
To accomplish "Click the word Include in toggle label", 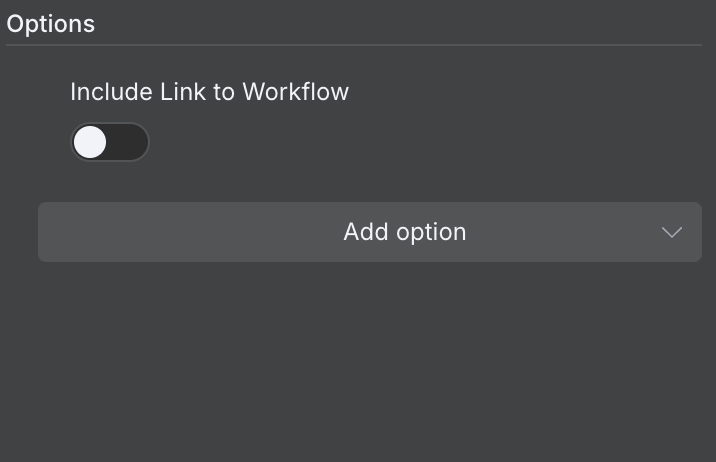I will pyautogui.click(x=112, y=92).
